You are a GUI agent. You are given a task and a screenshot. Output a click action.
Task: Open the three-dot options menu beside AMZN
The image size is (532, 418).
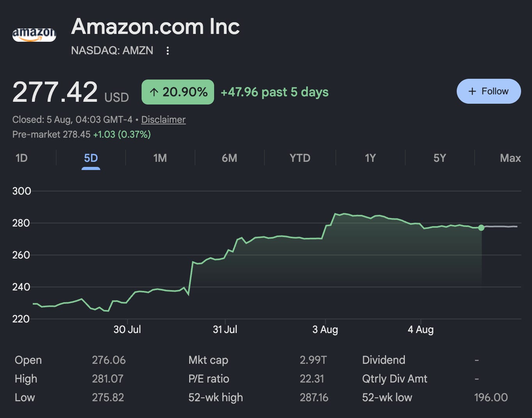[x=168, y=51]
